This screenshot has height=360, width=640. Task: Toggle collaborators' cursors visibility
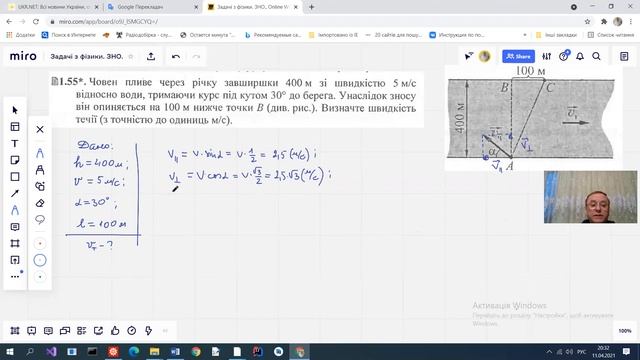point(469,56)
